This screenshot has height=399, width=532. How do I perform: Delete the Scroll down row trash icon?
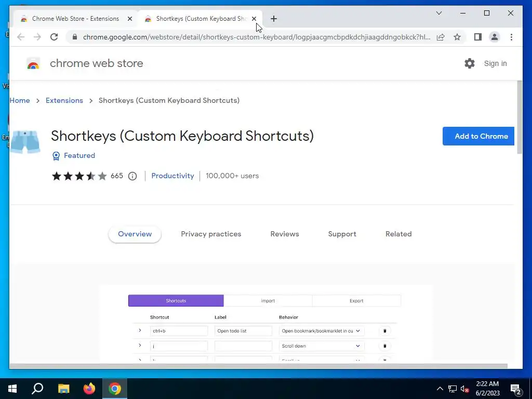385,345
